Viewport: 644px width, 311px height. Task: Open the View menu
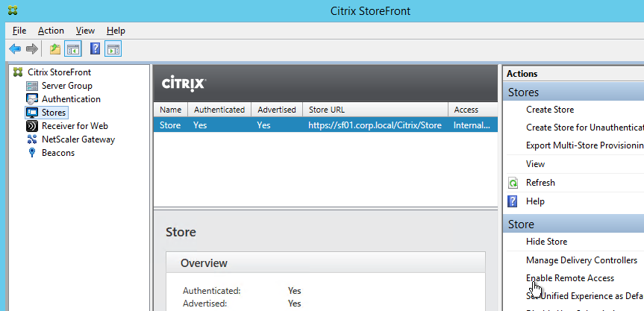tap(85, 31)
